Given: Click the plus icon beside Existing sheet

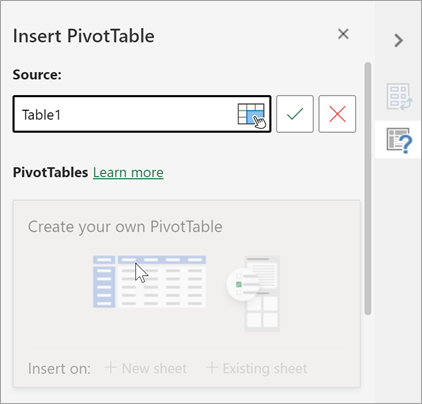Looking at the screenshot, I should click(212, 367).
